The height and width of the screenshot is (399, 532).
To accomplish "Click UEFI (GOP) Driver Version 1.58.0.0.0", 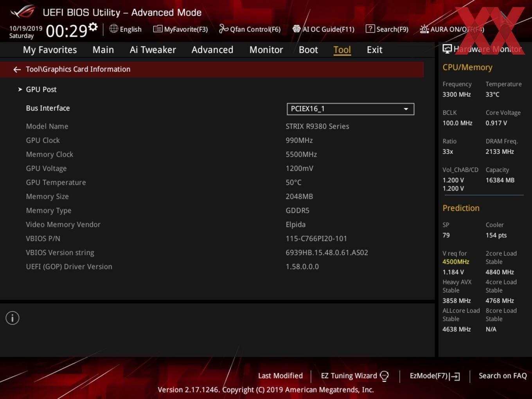I will (302, 267).
